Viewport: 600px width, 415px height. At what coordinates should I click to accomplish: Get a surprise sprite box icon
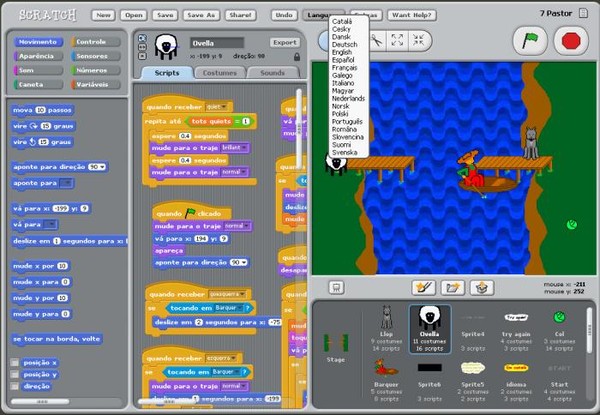482,288
